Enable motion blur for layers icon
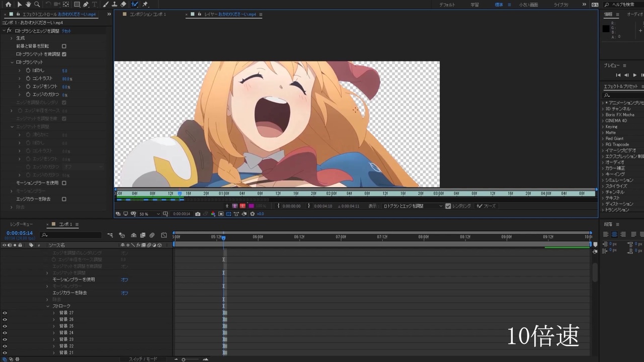Viewport: 644px width, 362px height. tap(153, 235)
